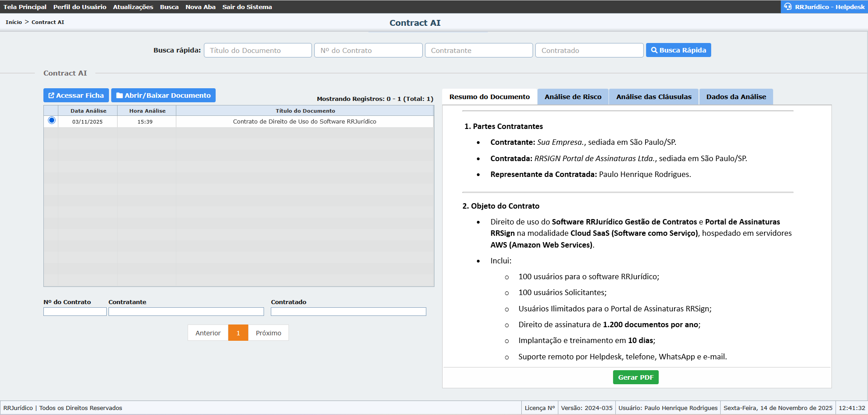Viewport: 868px width, 415px height.
Task: Select the Resumo do Documento tab
Action: pos(489,97)
